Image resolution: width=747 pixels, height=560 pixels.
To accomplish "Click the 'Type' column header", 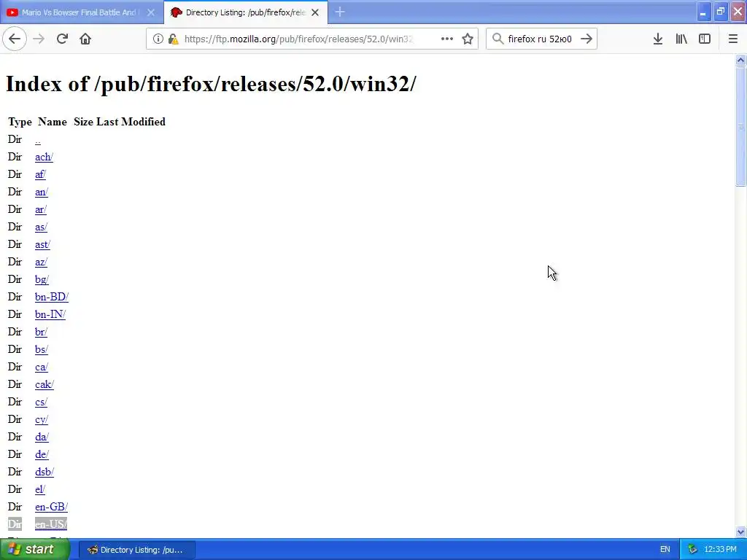I will pos(20,122).
